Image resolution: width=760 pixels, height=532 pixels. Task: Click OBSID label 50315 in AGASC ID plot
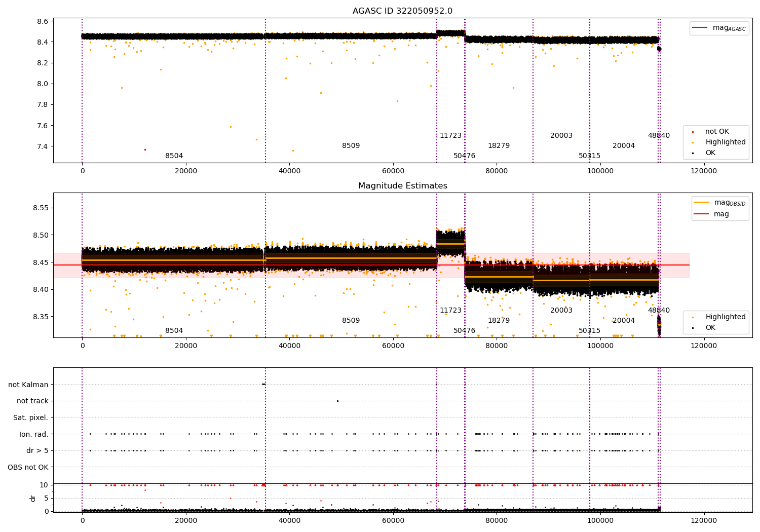tap(590, 156)
